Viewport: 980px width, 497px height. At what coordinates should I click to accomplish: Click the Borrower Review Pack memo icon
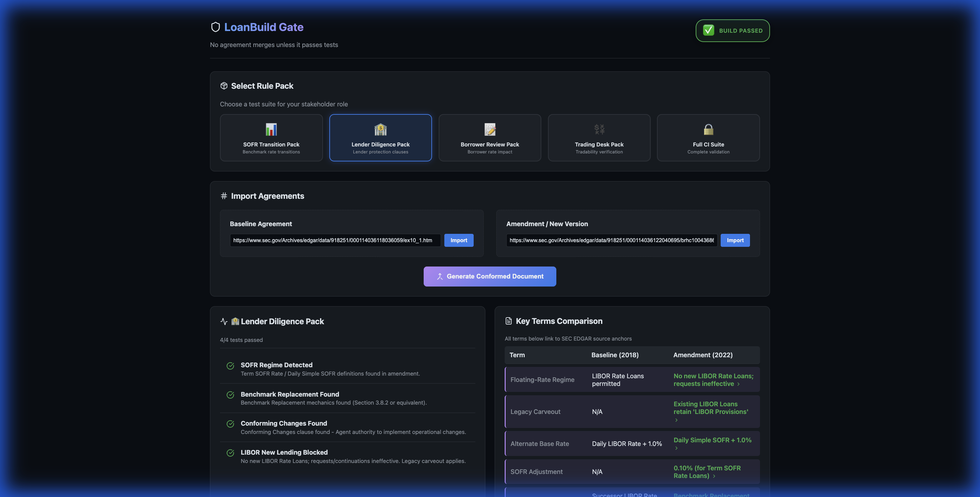pos(490,129)
